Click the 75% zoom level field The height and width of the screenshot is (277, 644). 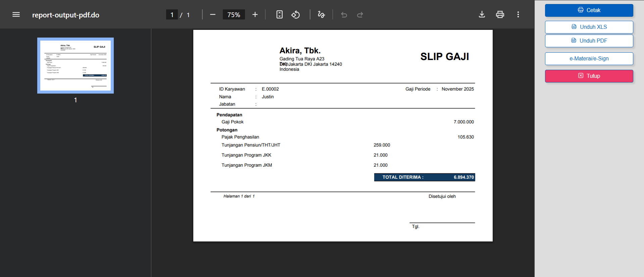[234, 15]
